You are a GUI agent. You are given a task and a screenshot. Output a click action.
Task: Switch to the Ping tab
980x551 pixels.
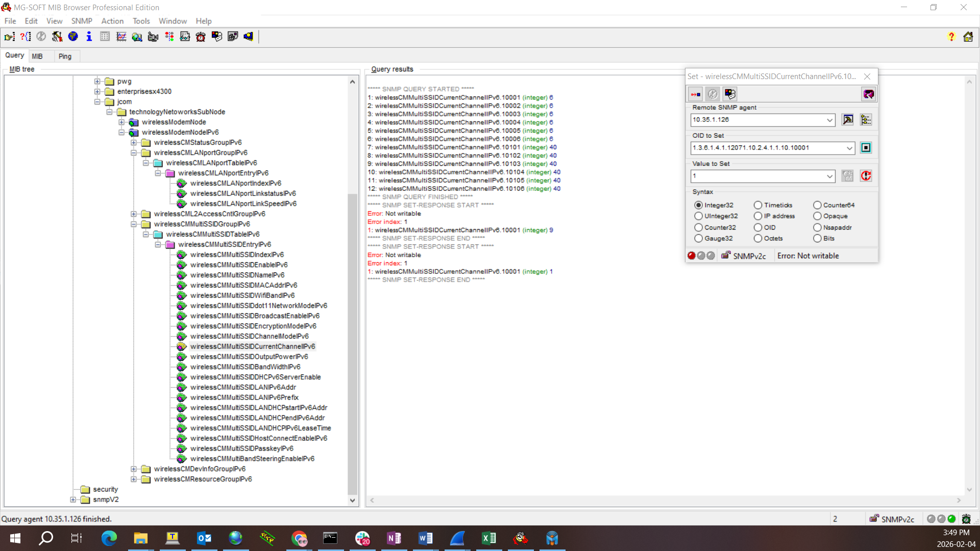coord(65,56)
